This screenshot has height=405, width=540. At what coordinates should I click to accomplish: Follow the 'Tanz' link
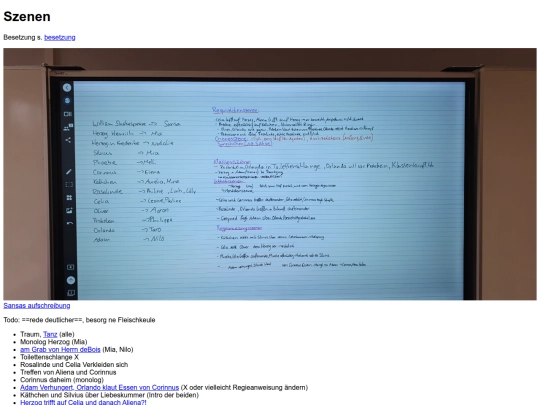[50, 334]
